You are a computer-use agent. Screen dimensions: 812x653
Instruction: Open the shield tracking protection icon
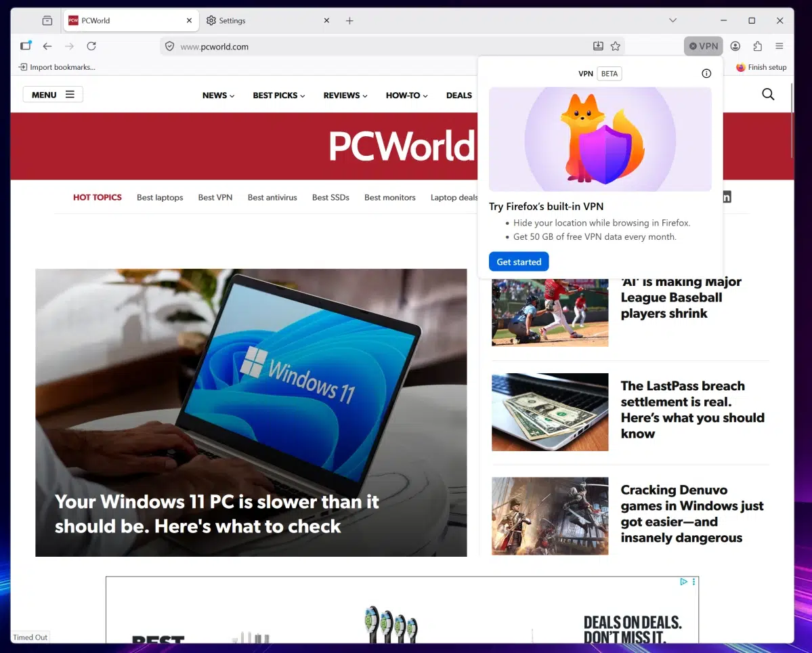pos(169,47)
